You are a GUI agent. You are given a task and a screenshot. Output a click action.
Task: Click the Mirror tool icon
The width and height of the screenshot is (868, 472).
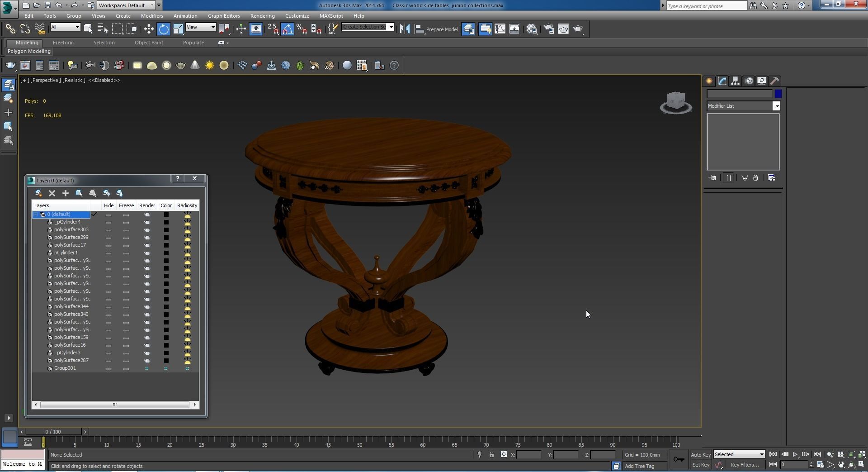point(405,29)
